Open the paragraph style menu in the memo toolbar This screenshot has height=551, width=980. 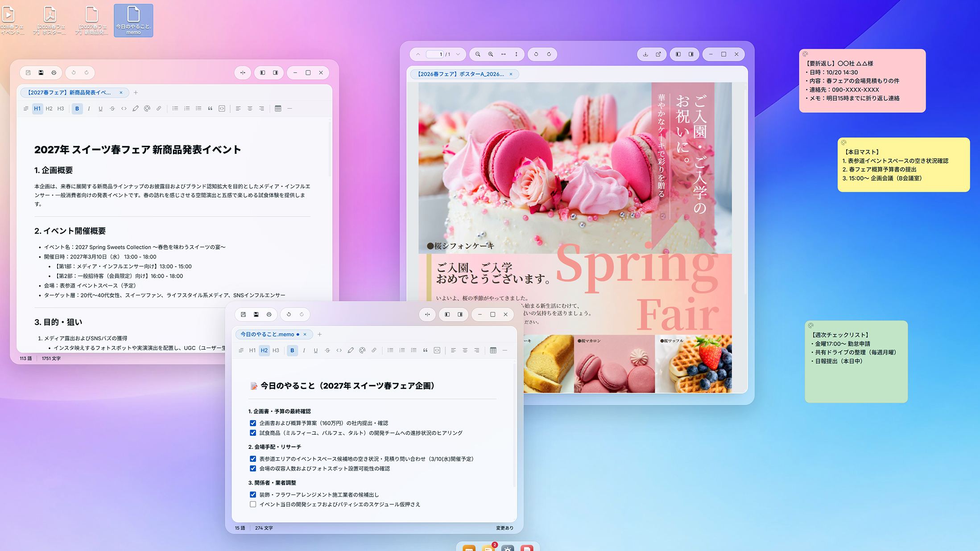pyautogui.click(x=241, y=350)
